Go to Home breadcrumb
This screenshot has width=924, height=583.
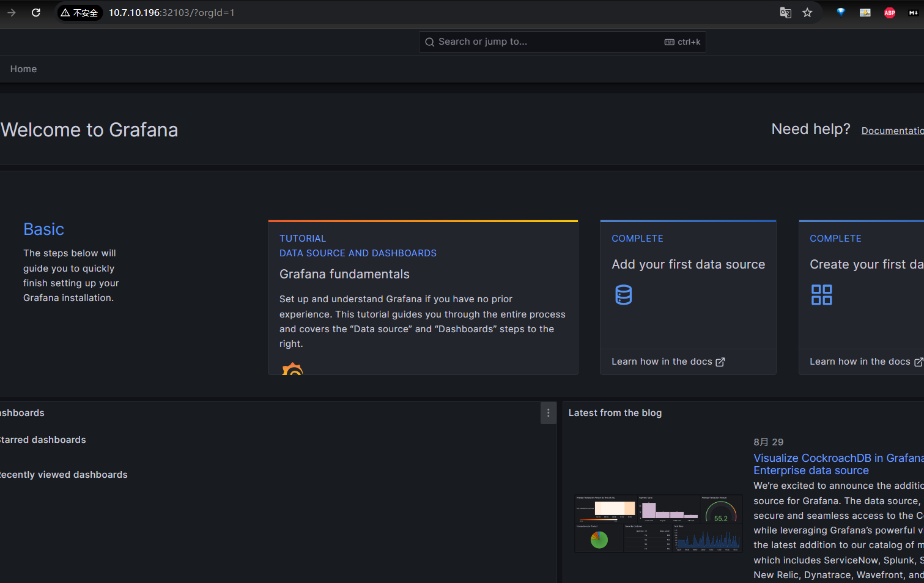(x=23, y=69)
